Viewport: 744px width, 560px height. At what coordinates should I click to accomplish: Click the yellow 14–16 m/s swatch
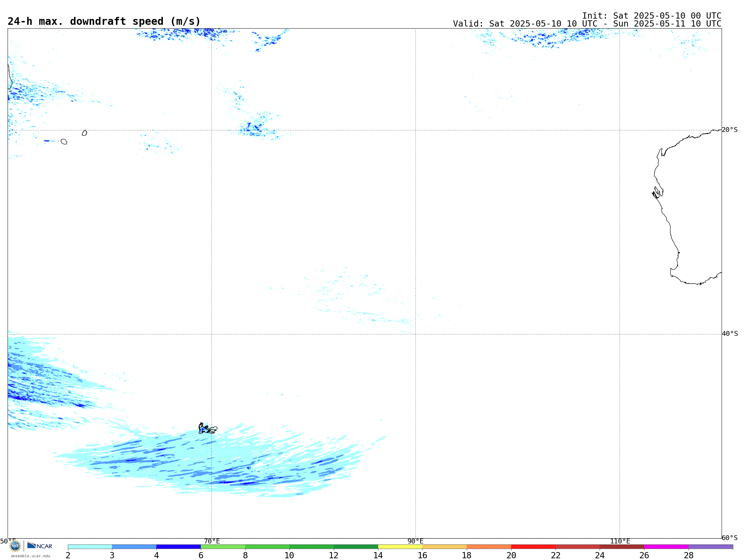click(400, 547)
